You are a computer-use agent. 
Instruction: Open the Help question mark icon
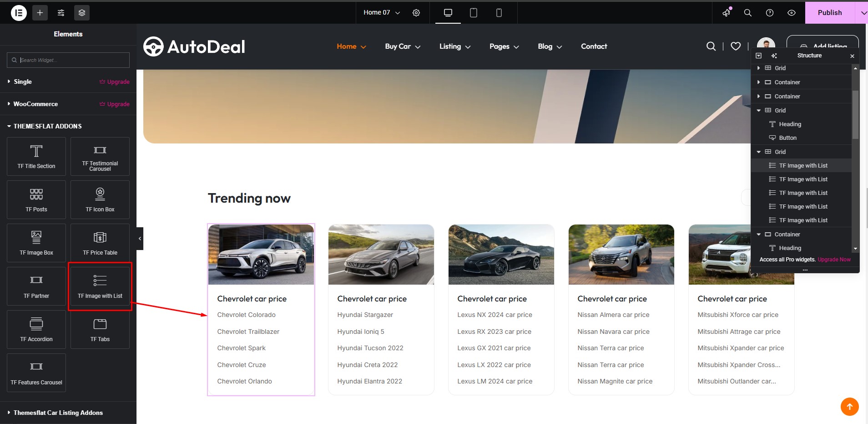pos(770,13)
